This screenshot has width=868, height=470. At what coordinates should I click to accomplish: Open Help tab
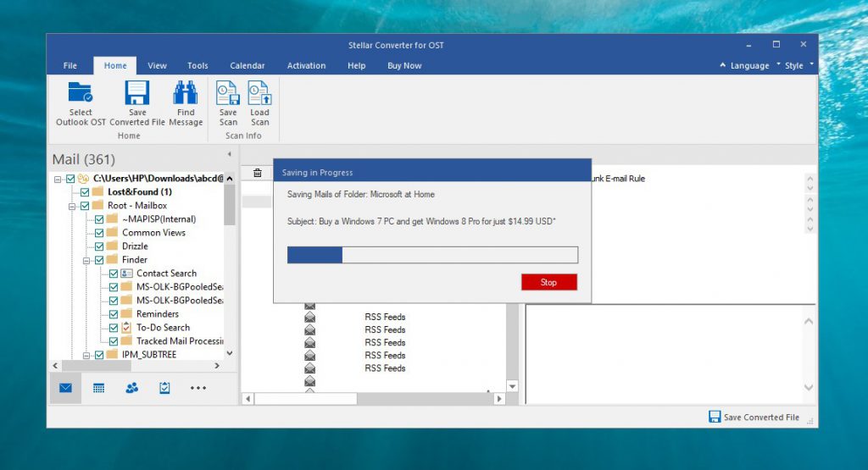click(357, 65)
